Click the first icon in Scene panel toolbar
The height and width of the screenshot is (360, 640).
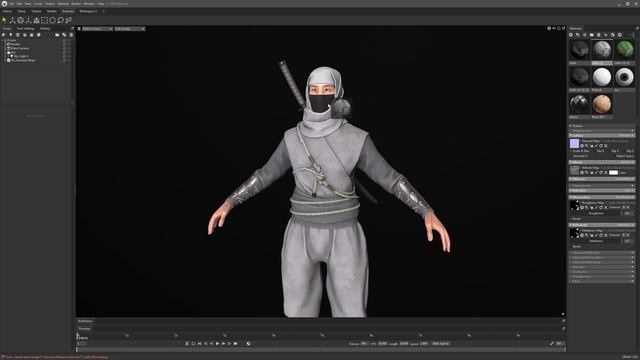[x=4, y=35]
